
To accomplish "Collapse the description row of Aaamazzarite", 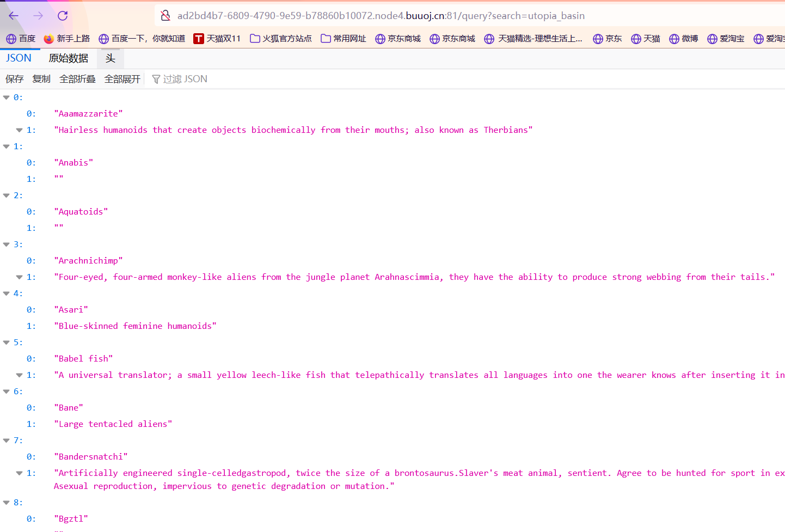I will [20, 130].
